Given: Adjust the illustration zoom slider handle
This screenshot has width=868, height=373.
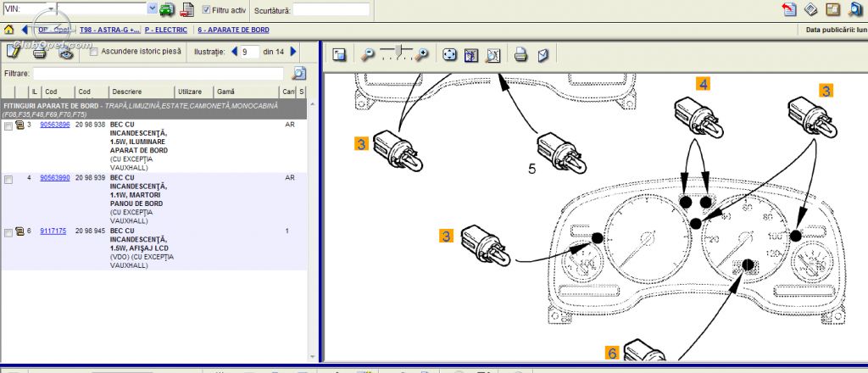Looking at the screenshot, I should coord(399,51).
